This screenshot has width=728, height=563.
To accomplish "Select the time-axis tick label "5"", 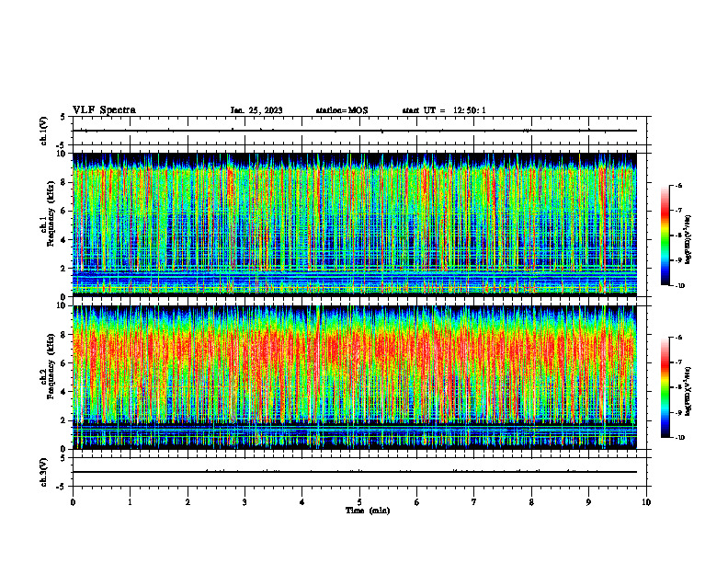I will pyautogui.click(x=359, y=502).
